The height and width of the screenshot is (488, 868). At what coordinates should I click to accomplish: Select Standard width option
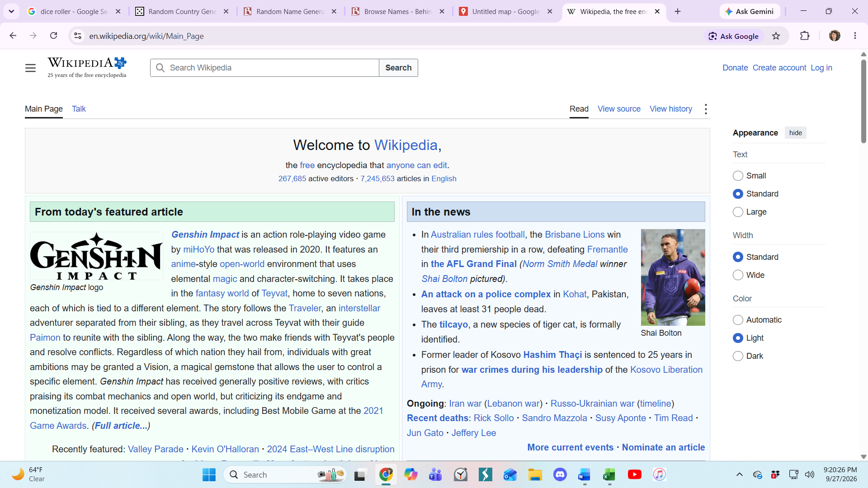pyautogui.click(x=738, y=257)
